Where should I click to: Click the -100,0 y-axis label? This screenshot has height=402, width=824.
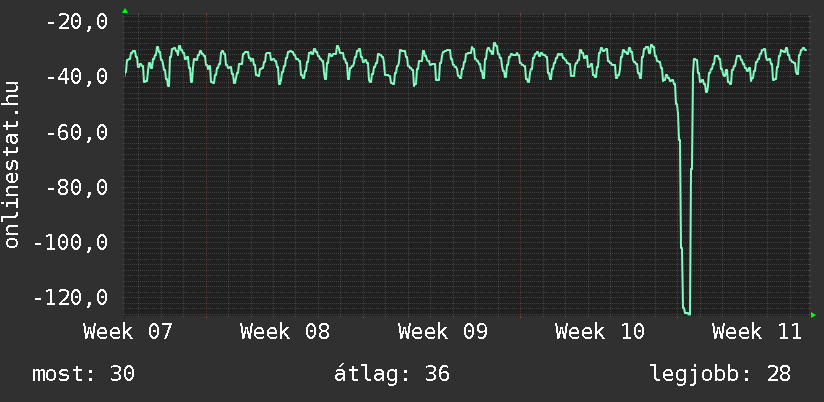[x=70, y=242]
